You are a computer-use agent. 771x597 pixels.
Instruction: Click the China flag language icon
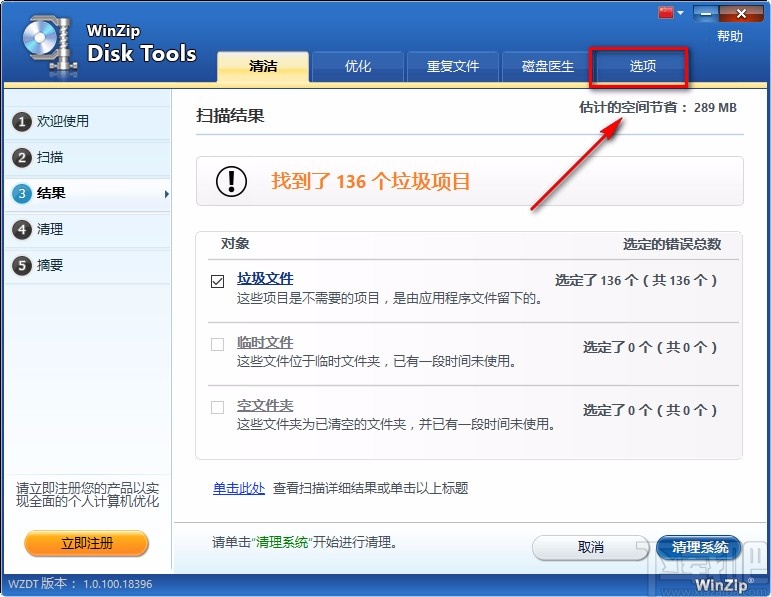pyautogui.click(x=666, y=13)
